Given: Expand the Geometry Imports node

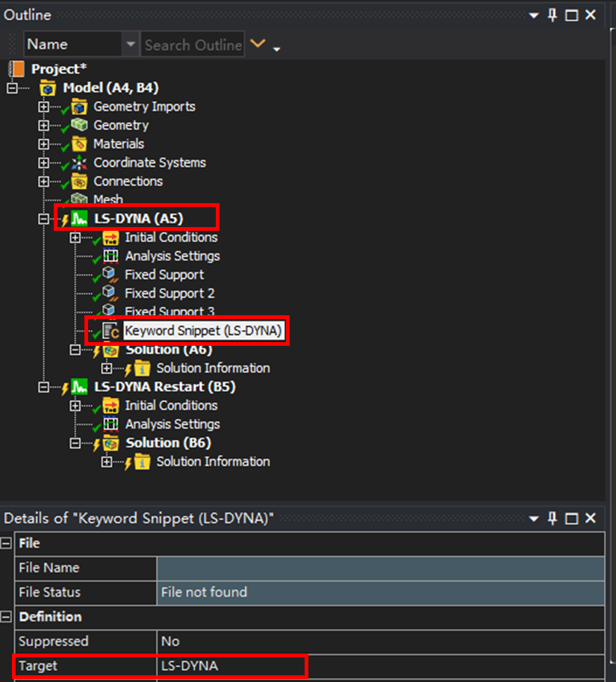Looking at the screenshot, I should [43, 107].
